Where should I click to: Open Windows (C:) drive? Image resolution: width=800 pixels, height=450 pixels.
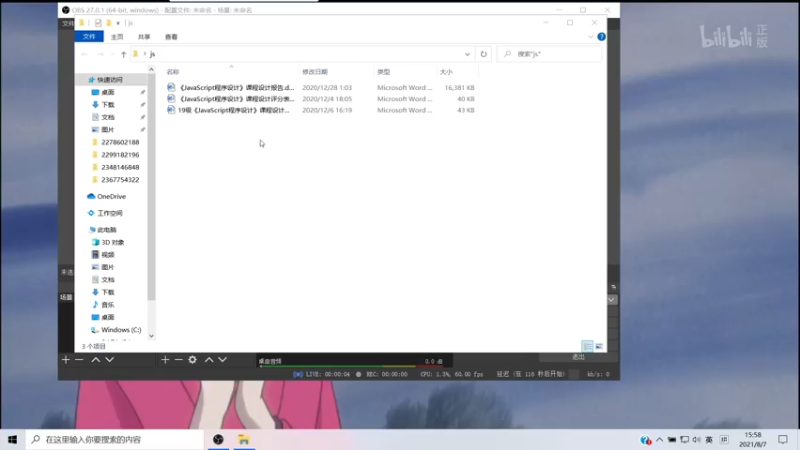[x=121, y=330]
